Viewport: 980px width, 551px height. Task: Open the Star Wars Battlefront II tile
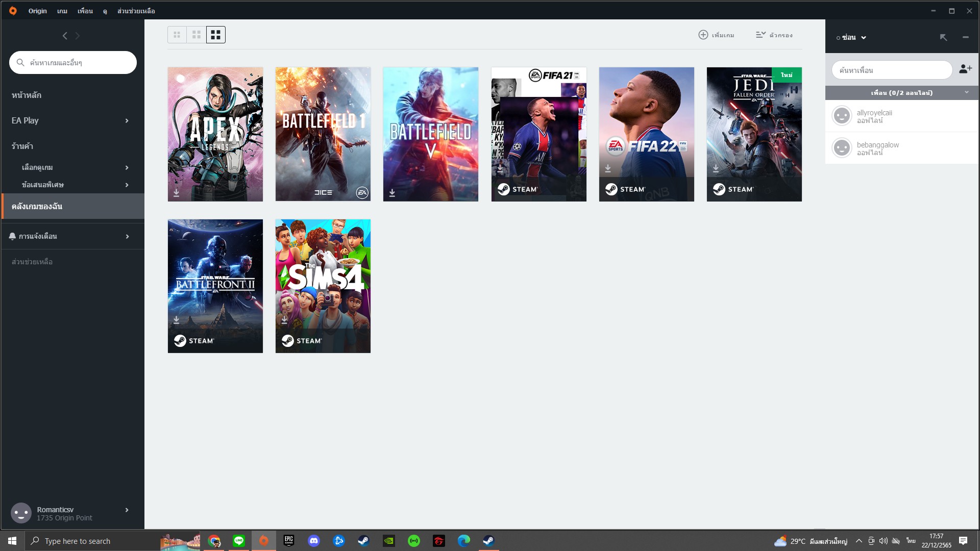215,286
